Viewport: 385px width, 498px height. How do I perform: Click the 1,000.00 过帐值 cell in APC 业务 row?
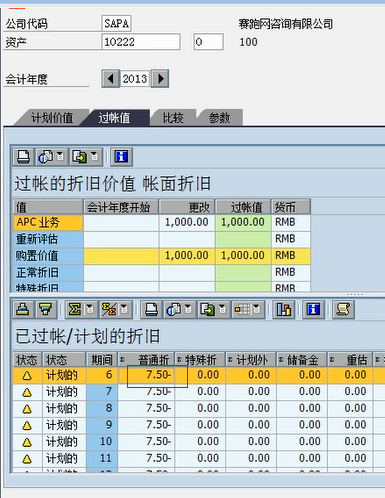[243, 222]
